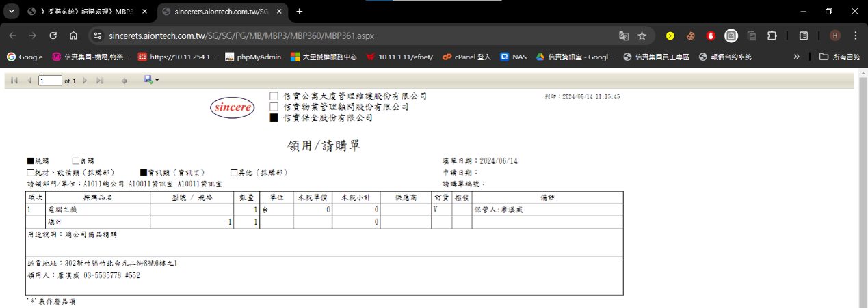The image size is (868, 308).
Task: Check the 自購 box
Action: [75, 161]
